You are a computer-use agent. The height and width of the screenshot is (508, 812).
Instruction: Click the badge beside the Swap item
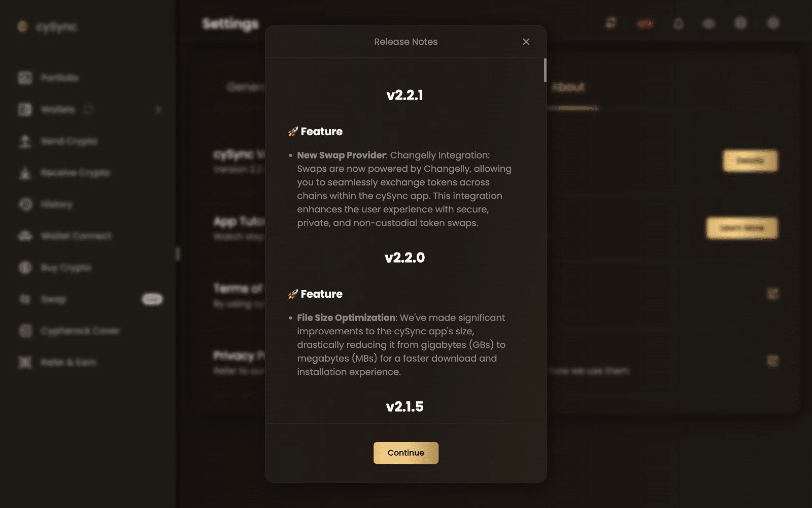pyautogui.click(x=152, y=299)
